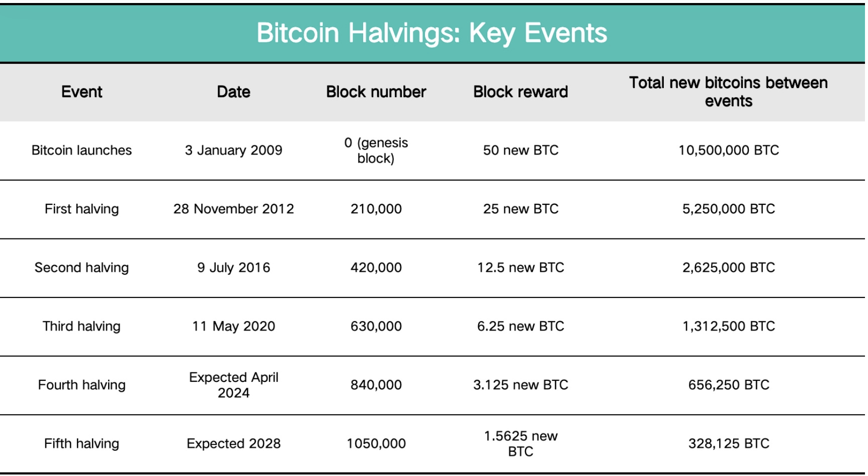Click the '0 (genesis block)' cell
Screen dimensions: 868x476
(x=376, y=150)
